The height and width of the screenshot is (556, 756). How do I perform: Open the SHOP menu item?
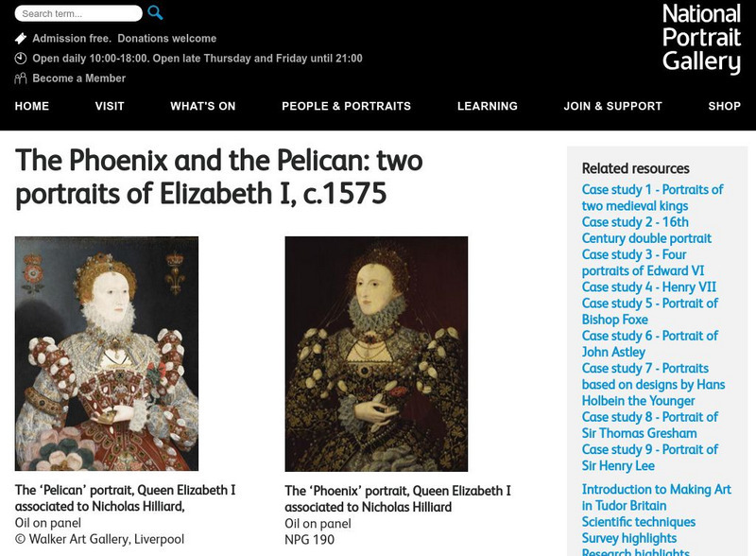[724, 106]
